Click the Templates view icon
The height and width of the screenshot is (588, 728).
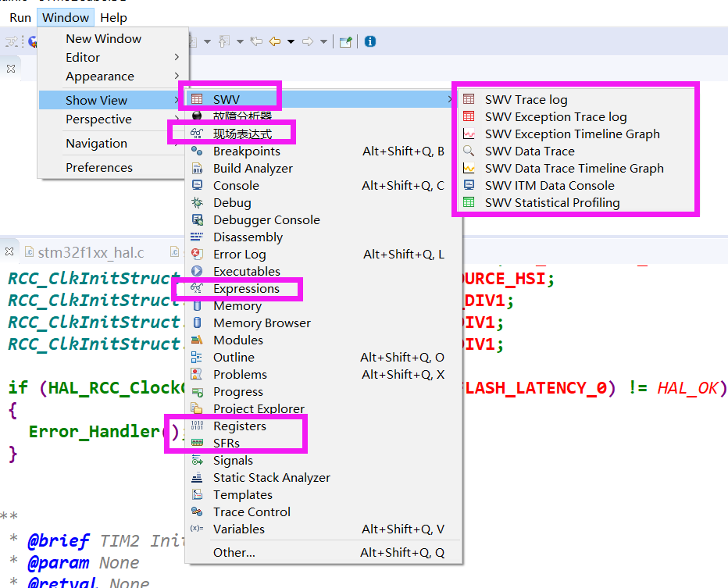197,494
